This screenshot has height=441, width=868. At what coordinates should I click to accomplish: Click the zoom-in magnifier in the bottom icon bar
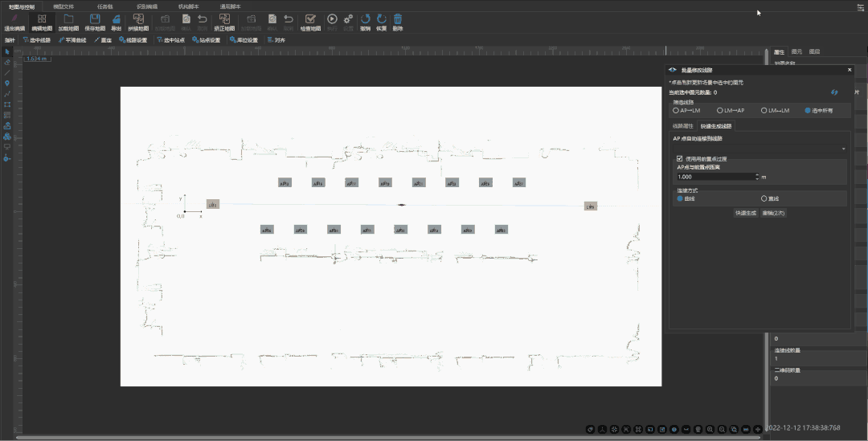click(710, 429)
